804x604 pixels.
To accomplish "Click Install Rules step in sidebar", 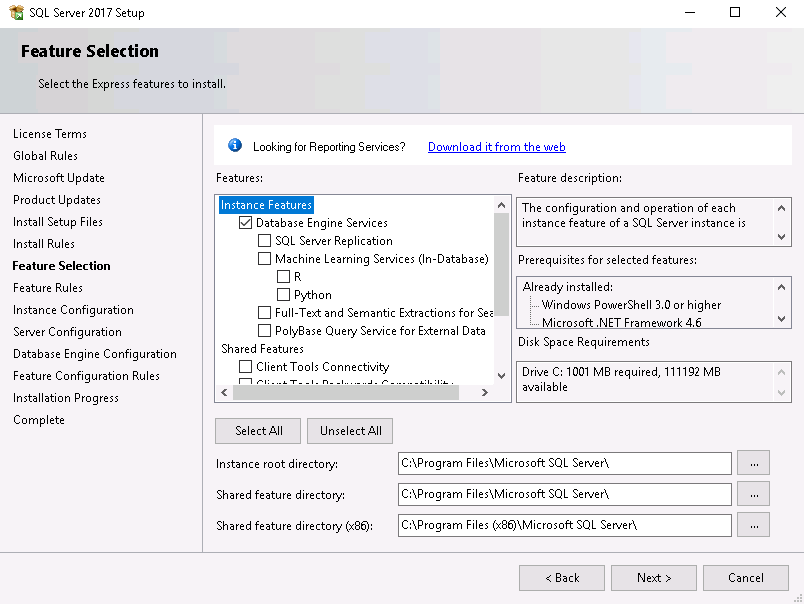I will (x=44, y=244).
